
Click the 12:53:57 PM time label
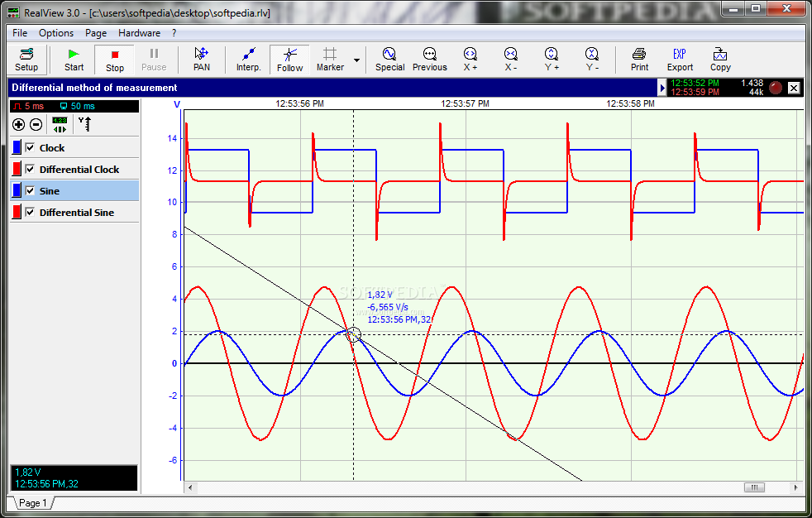465,103
